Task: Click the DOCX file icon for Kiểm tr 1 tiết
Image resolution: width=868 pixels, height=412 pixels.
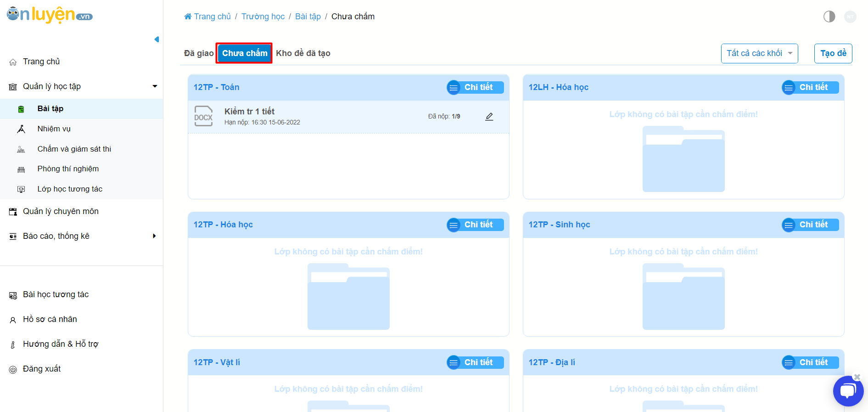Action: click(x=203, y=116)
